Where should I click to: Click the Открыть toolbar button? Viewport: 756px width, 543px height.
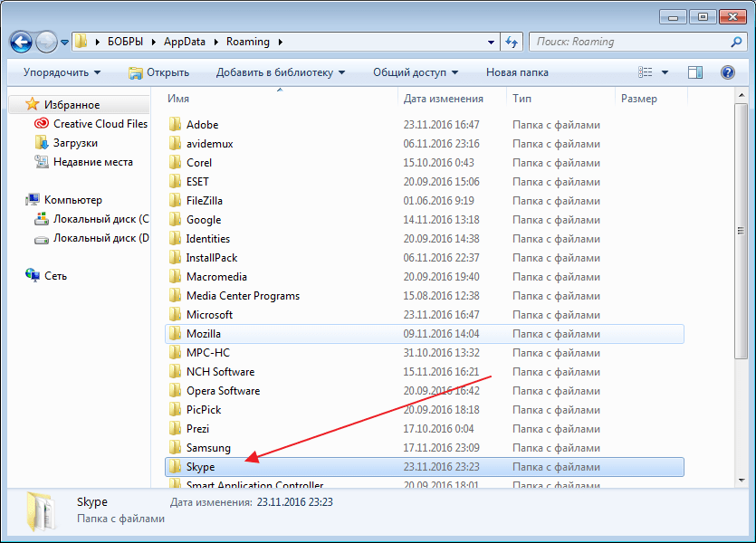[159, 72]
